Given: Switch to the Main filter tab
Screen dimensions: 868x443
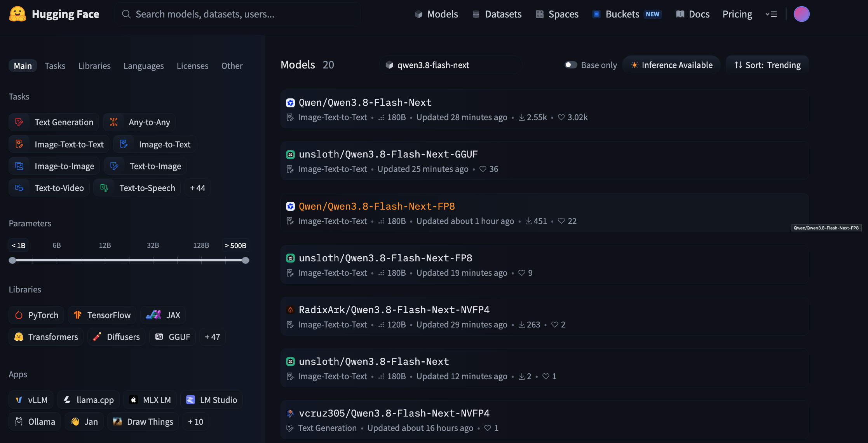Looking at the screenshot, I should click(x=23, y=66).
